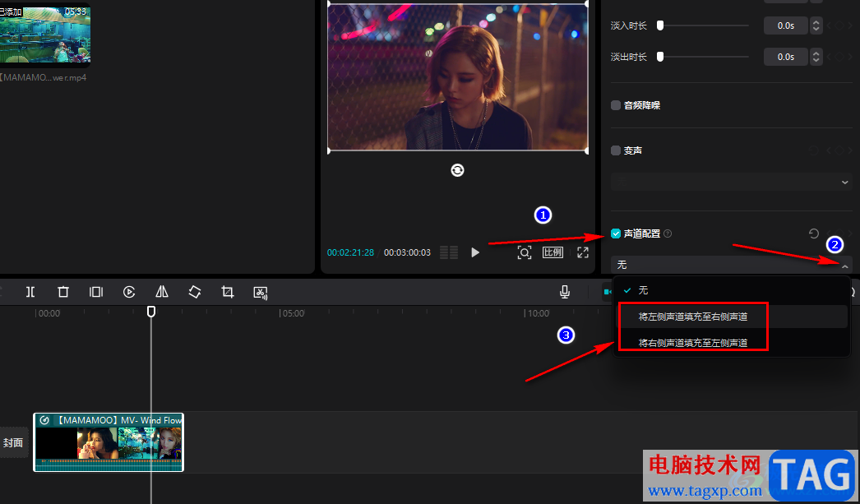Collapse the 声道配置 dropdown
Image resolution: width=860 pixels, height=504 pixels.
click(x=844, y=266)
